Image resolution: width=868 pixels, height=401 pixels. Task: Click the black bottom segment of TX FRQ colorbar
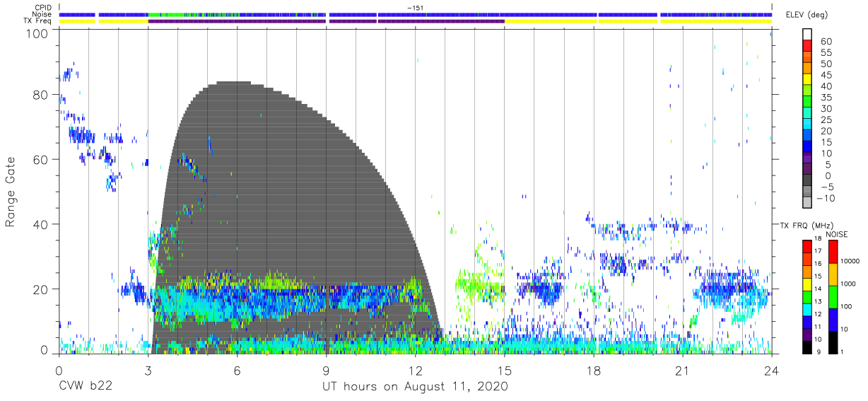pos(807,347)
